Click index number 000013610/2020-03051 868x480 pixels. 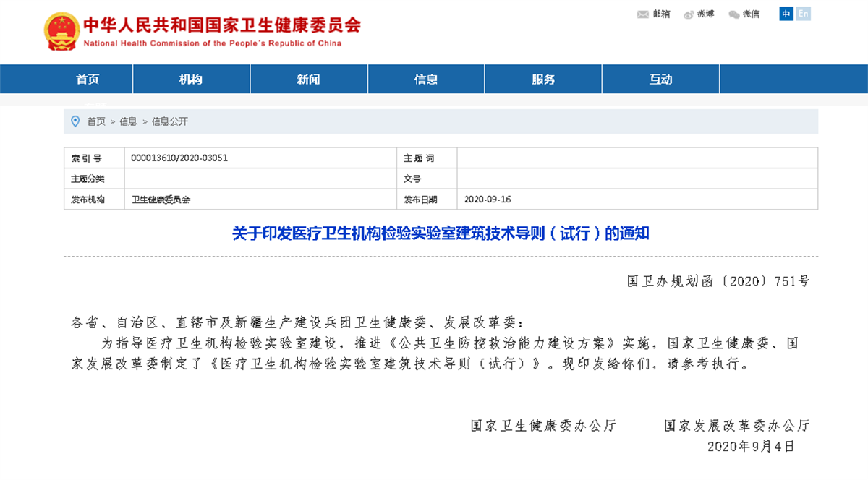click(179, 158)
